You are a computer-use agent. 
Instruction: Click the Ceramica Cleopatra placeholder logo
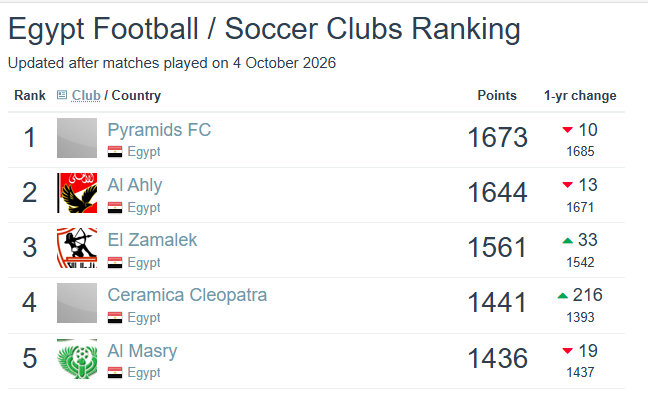[x=77, y=303]
